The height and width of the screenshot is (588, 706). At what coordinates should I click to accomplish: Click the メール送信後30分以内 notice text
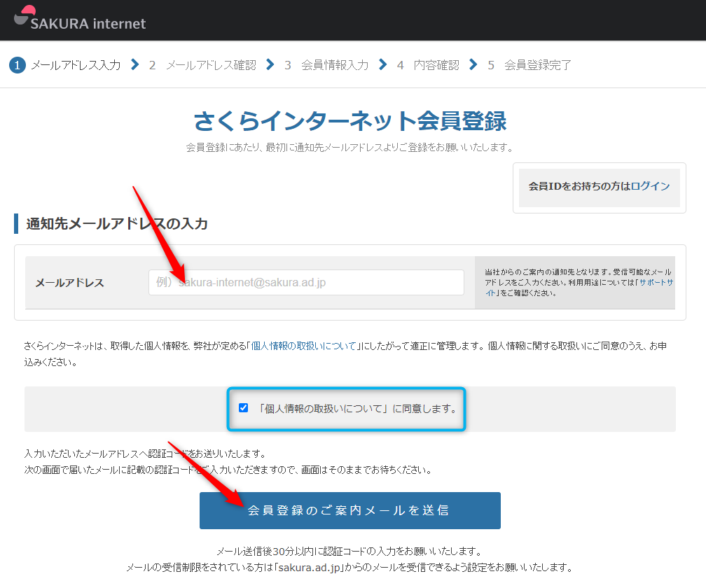click(x=349, y=551)
